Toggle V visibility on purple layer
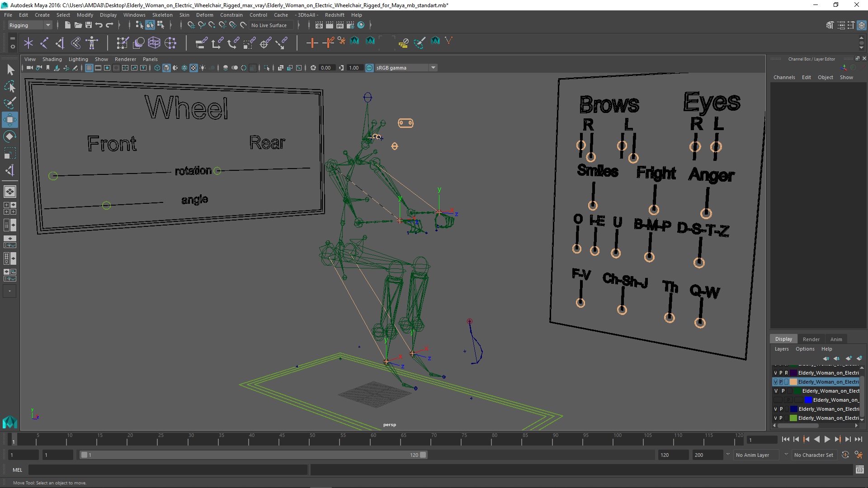 pyautogui.click(x=776, y=373)
